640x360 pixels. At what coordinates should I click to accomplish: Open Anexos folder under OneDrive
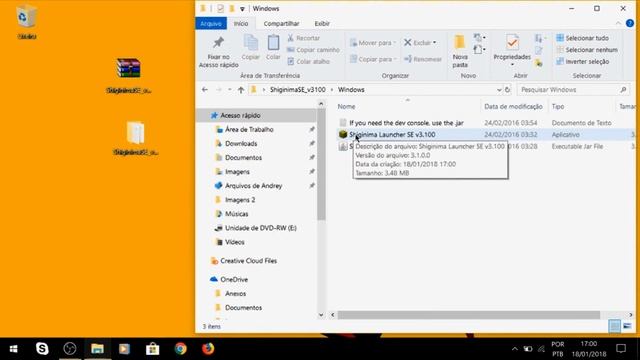236,293
